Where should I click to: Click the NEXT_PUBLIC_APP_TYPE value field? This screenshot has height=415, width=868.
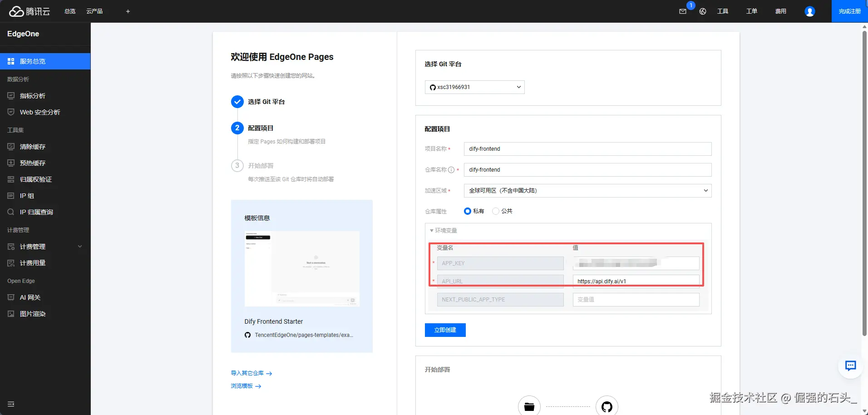point(636,300)
